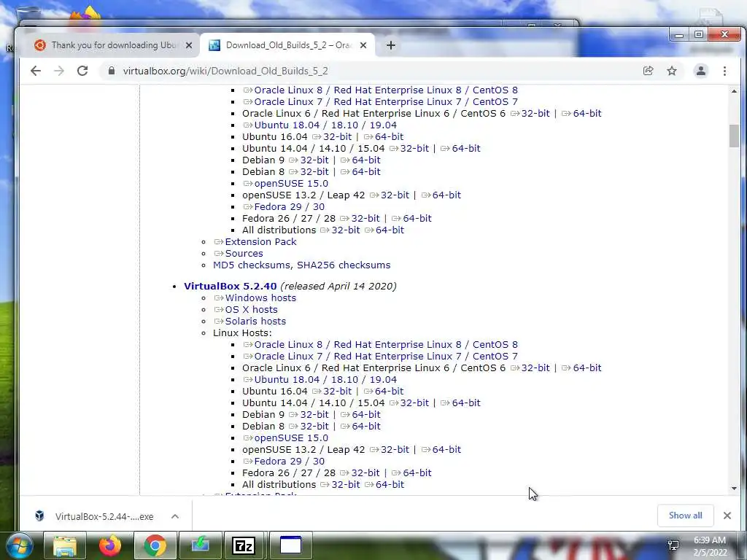Click the lock icon beside the URL
This screenshot has height=560, width=747.
click(112, 71)
